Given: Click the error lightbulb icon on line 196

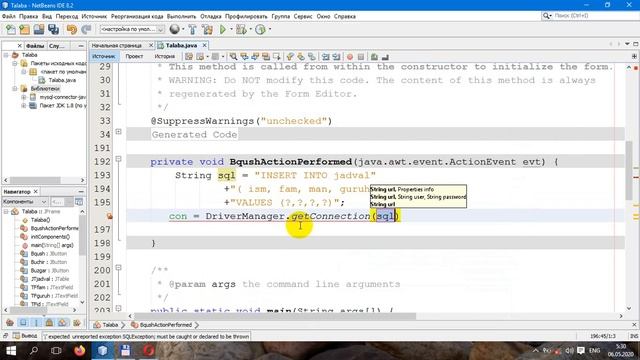Looking at the screenshot, I should click(x=109, y=216).
